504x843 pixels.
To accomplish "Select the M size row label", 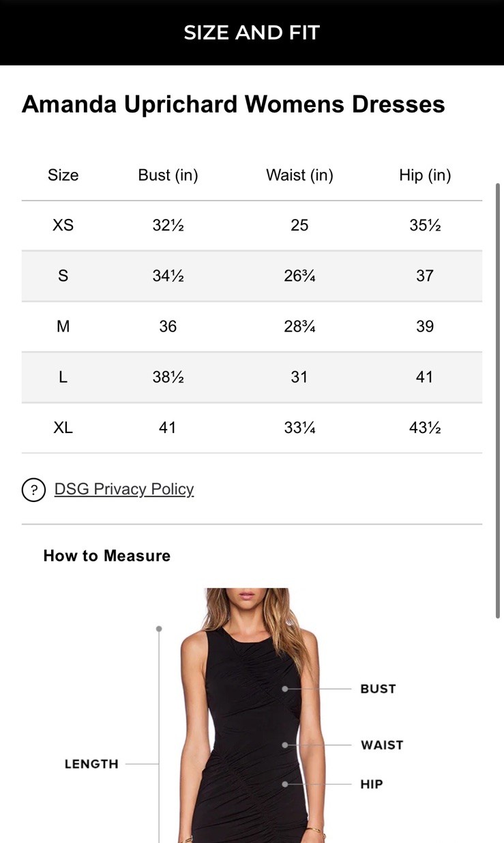I will 63,327.
